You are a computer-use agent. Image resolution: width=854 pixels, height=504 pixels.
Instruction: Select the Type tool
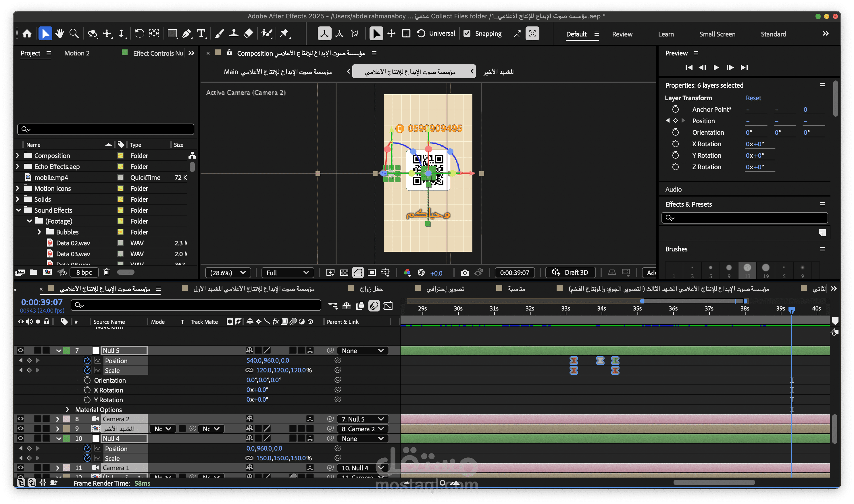[x=201, y=34]
